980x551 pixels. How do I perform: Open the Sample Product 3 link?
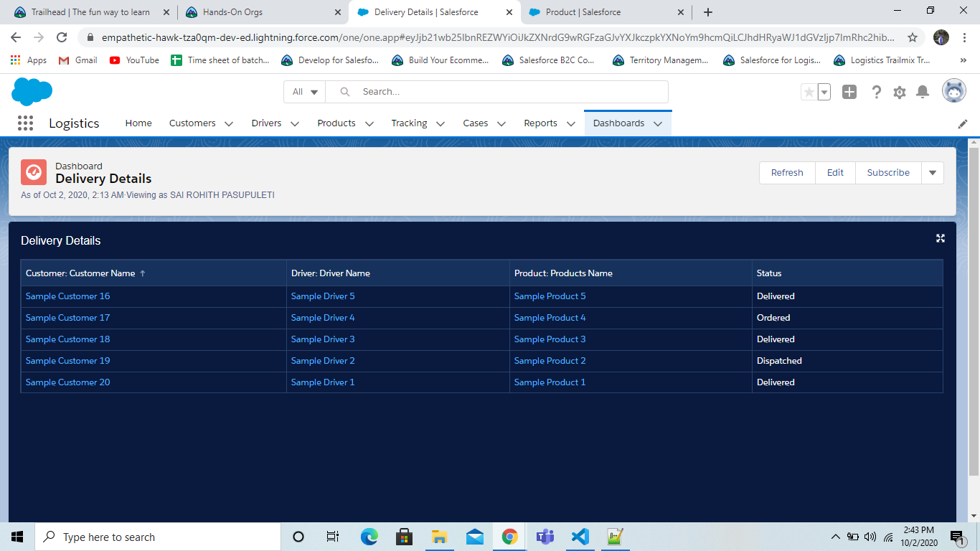tap(550, 339)
